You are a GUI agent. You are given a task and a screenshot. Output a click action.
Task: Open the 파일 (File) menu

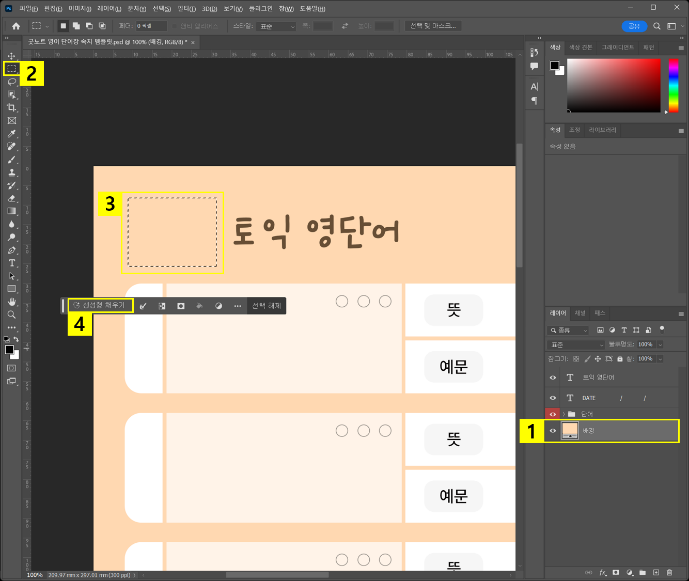point(28,8)
